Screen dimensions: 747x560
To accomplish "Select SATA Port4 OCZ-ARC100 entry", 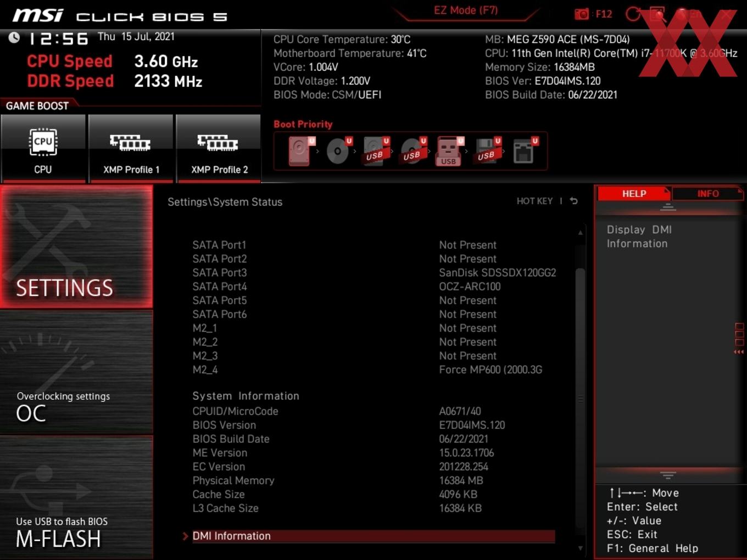I will coord(374,287).
